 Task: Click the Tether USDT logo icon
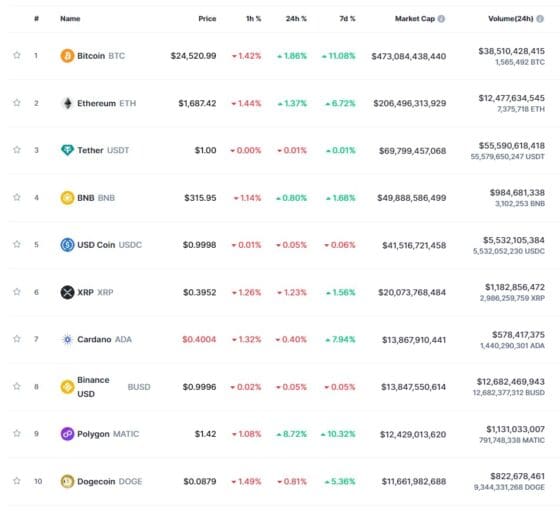[67, 150]
